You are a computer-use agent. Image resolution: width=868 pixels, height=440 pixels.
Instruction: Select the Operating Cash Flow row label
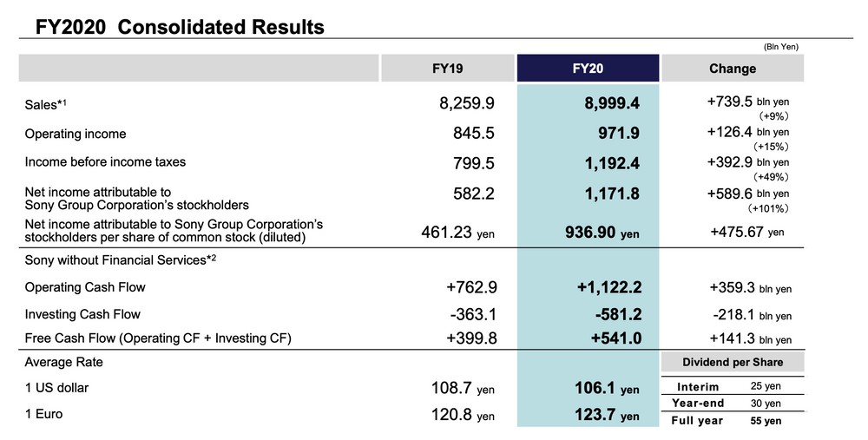[x=85, y=287]
